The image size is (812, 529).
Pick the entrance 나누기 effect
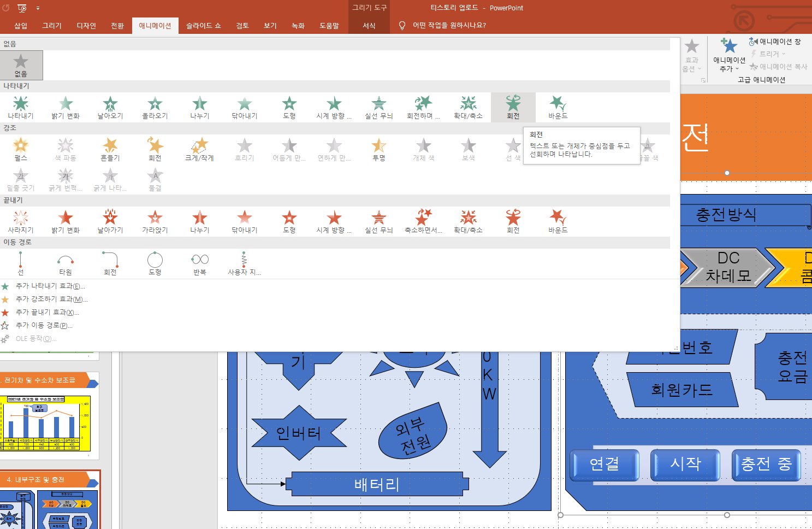point(200,107)
